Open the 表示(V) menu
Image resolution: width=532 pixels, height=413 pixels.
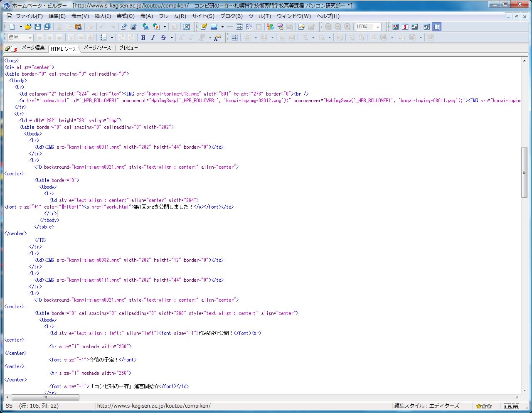pyautogui.click(x=80, y=16)
